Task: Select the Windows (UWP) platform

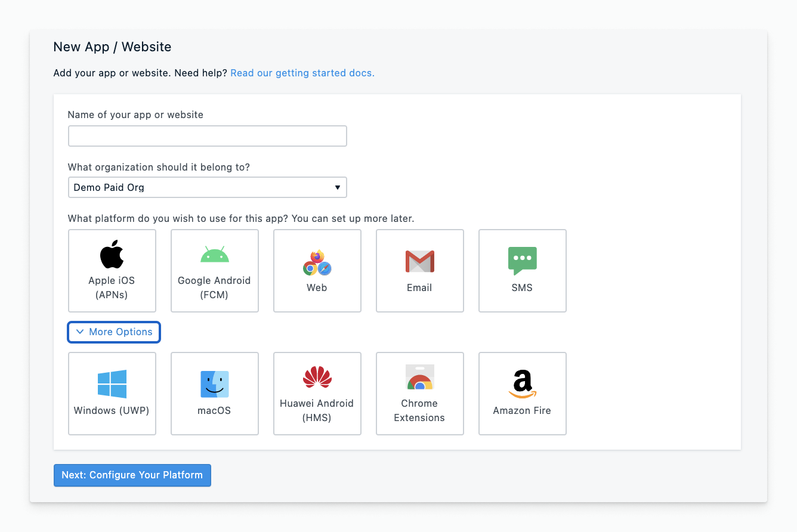Action: coord(112,394)
